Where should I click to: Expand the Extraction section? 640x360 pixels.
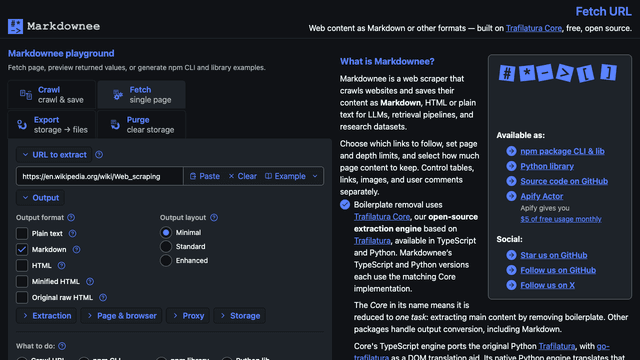pyautogui.click(x=47, y=316)
